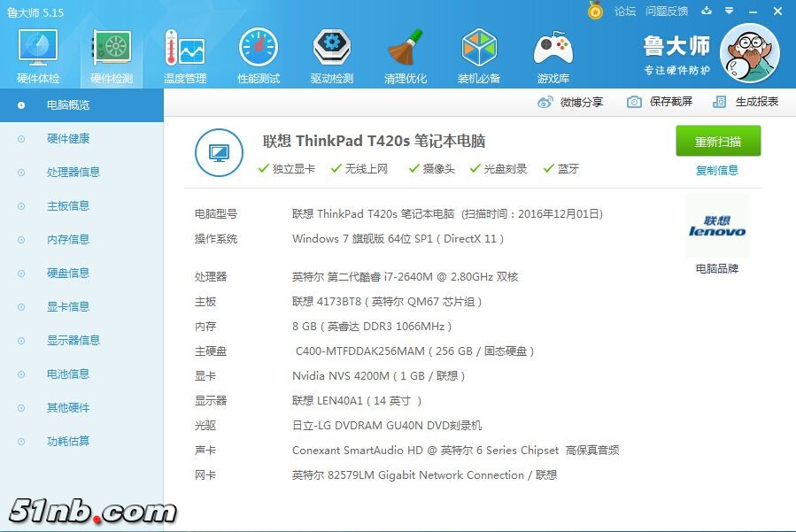This screenshot has width=796, height=532.
Task: Click the 蓝牙 check indicator
Action: [x=560, y=167]
